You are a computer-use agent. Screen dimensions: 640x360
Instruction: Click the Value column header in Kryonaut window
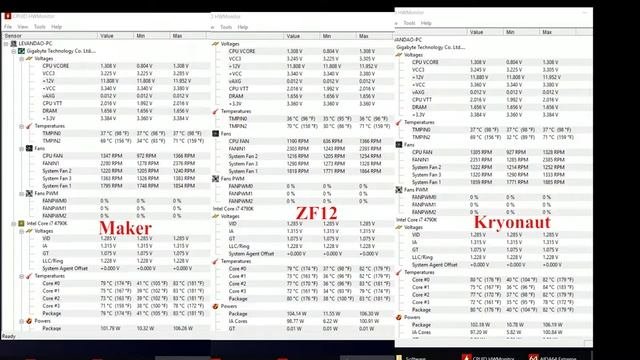(485, 32)
